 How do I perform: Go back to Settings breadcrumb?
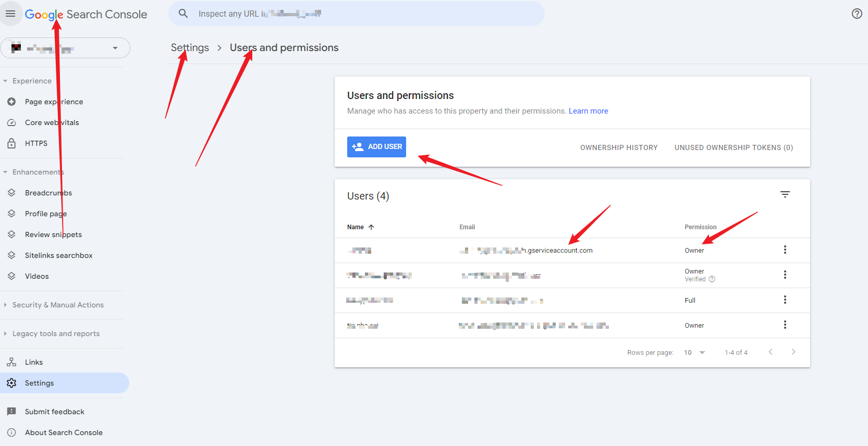tap(190, 48)
